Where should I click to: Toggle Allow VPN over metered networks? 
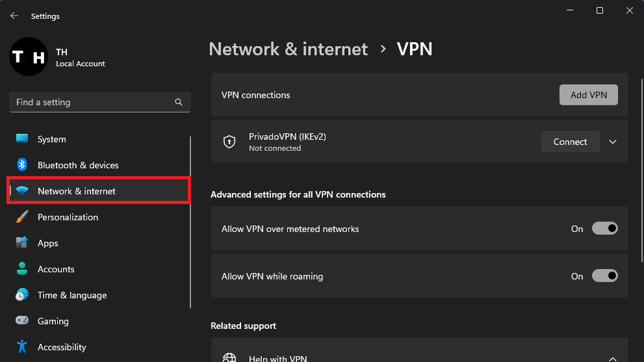pyautogui.click(x=604, y=229)
